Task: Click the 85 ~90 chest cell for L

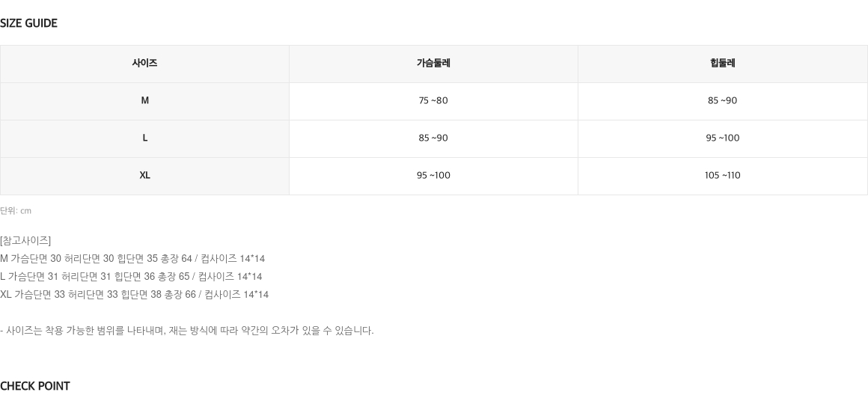Action: 433,138
